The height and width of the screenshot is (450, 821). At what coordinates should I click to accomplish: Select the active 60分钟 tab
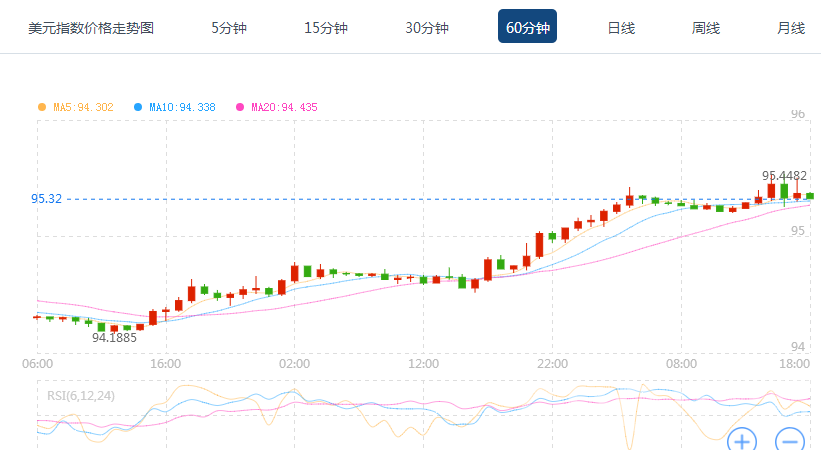coord(527,27)
